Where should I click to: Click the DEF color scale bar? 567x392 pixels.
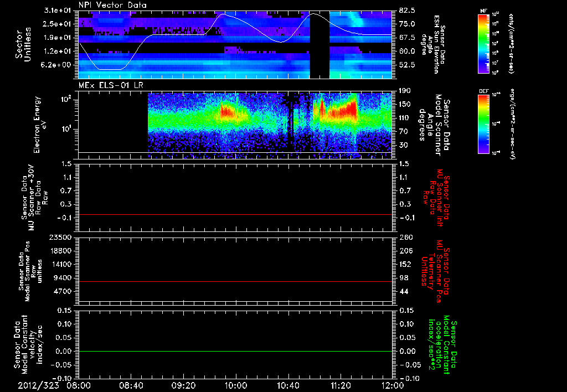coord(483,123)
